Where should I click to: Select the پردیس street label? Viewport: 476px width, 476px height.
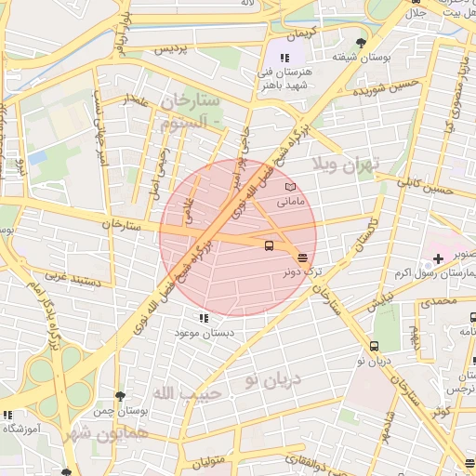(171, 48)
